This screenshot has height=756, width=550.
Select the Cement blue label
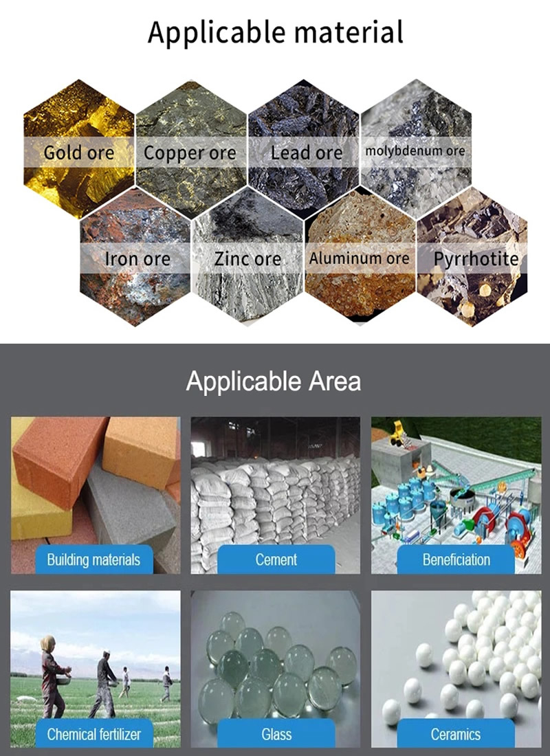point(276,559)
